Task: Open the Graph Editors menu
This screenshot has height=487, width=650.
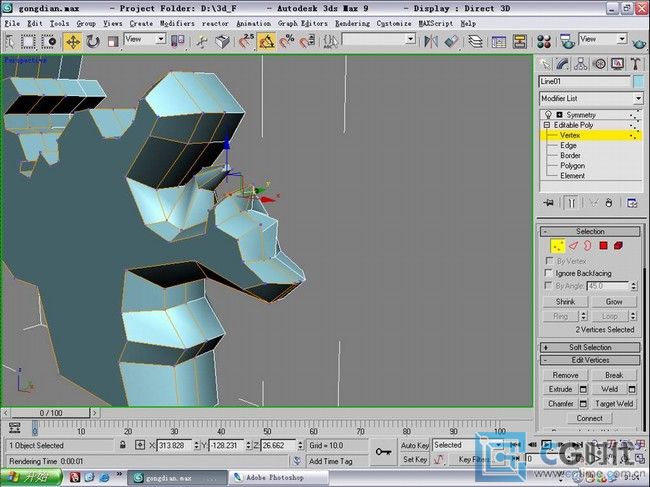Action: [303, 24]
